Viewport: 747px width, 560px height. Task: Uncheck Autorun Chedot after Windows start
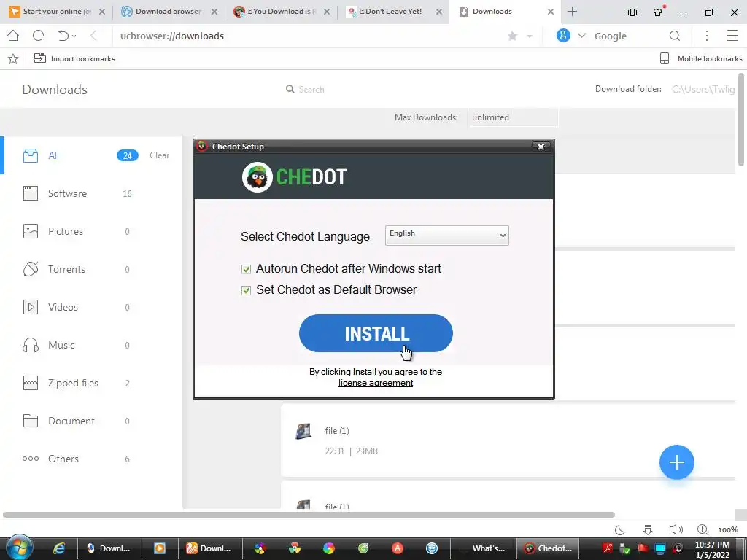point(246,269)
